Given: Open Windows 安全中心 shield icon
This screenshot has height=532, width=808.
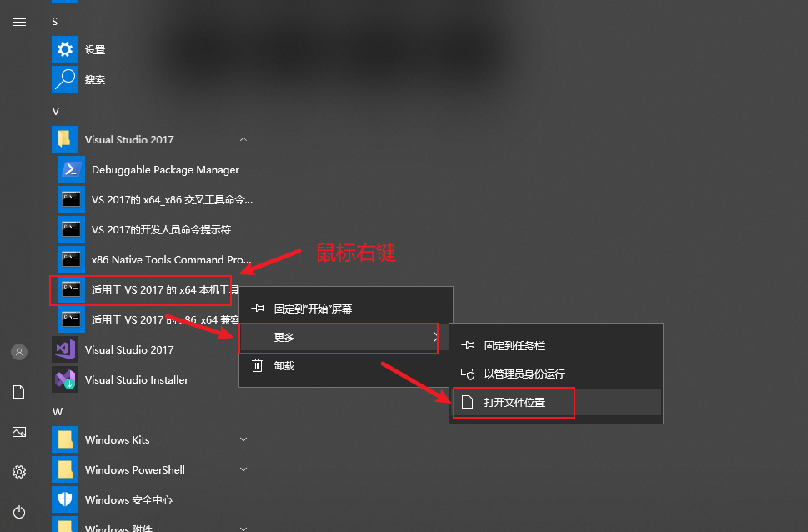Looking at the screenshot, I should click(x=65, y=499).
